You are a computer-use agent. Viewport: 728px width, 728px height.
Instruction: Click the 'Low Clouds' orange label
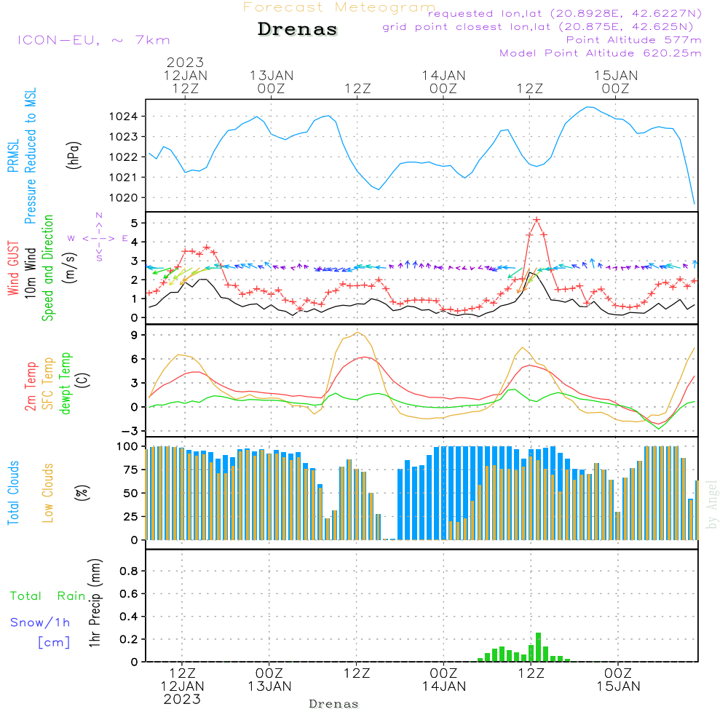(48, 493)
